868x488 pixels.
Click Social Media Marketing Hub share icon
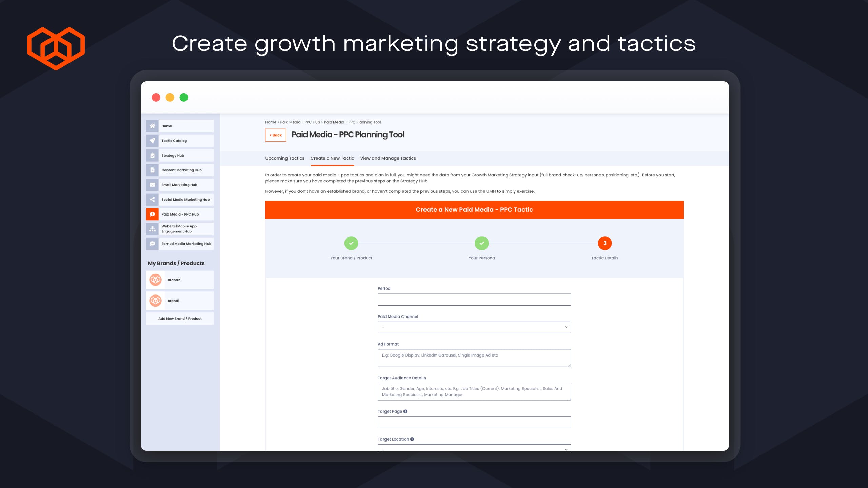click(x=152, y=200)
